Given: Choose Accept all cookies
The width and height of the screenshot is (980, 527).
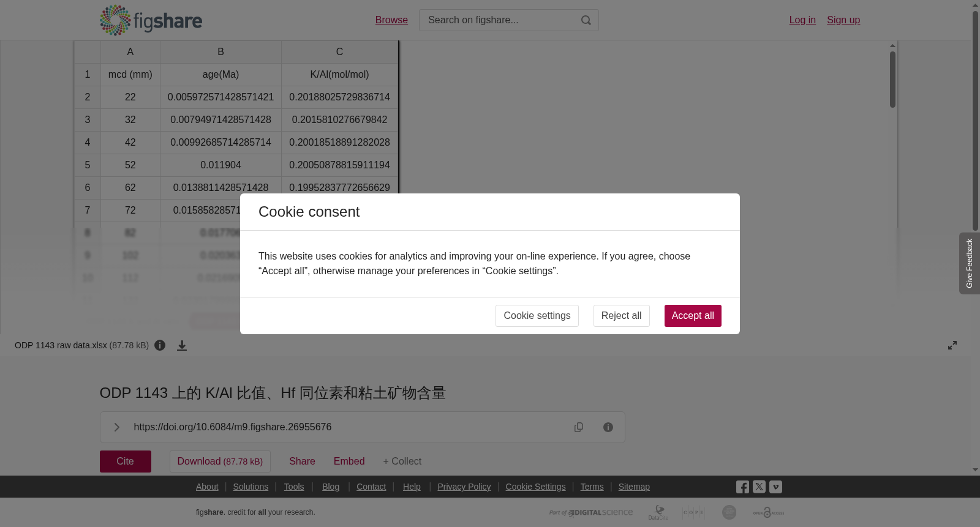Looking at the screenshot, I should point(693,316).
